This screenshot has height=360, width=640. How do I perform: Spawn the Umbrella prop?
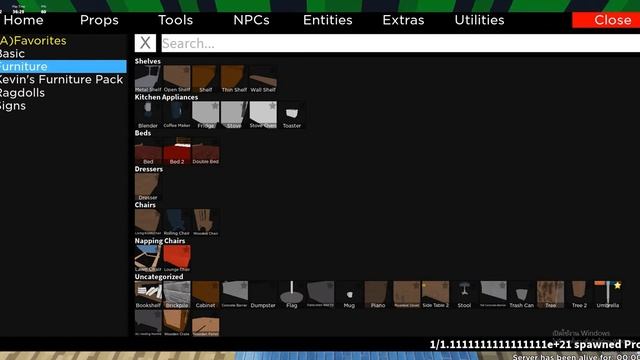pos(608,295)
